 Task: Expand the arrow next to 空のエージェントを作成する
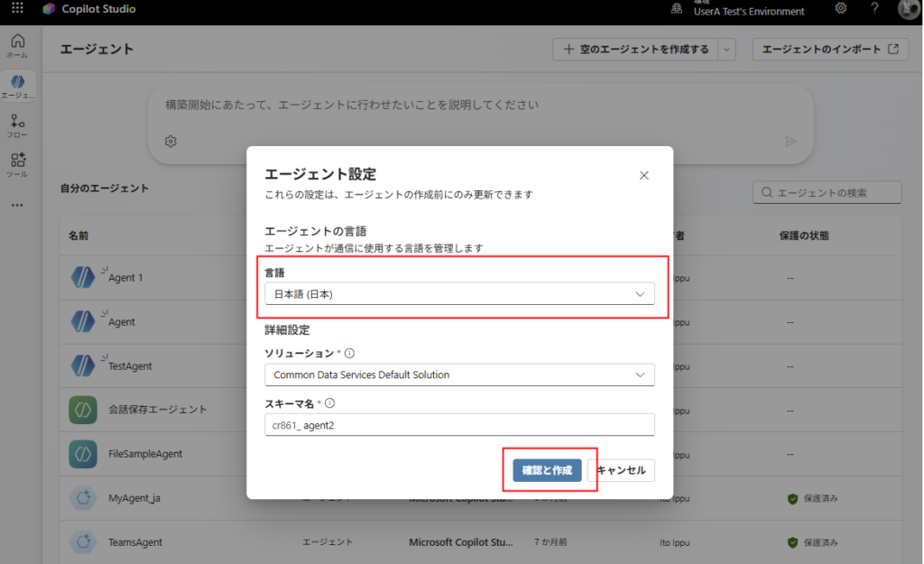[x=727, y=50]
